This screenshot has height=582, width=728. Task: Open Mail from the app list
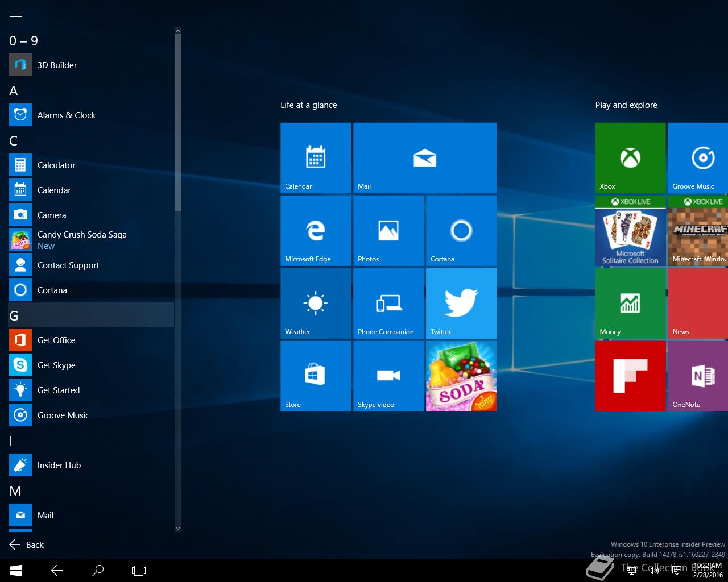91,515
